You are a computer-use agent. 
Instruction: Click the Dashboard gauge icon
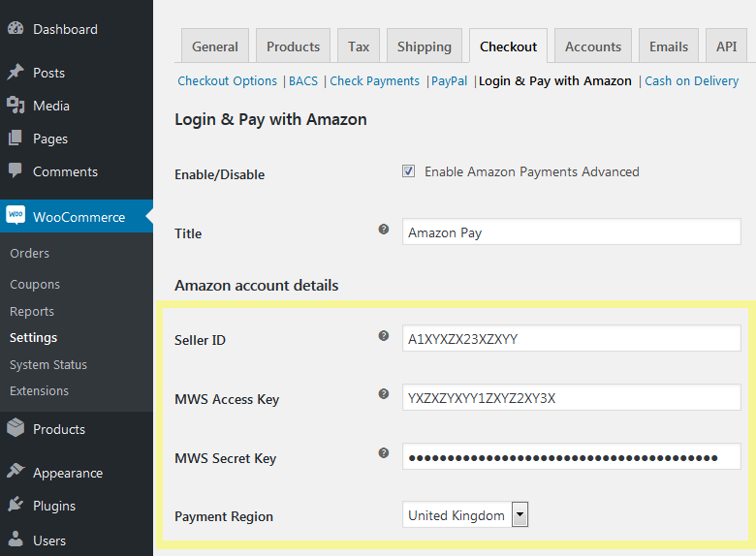point(16,29)
